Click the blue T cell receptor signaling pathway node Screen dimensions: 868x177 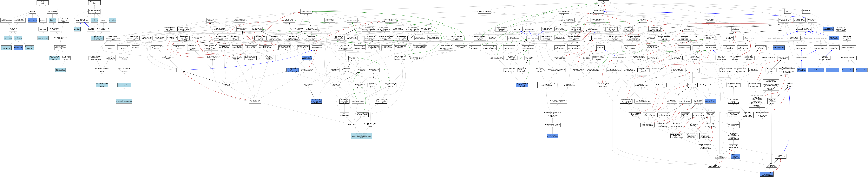click(x=552, y=136)
